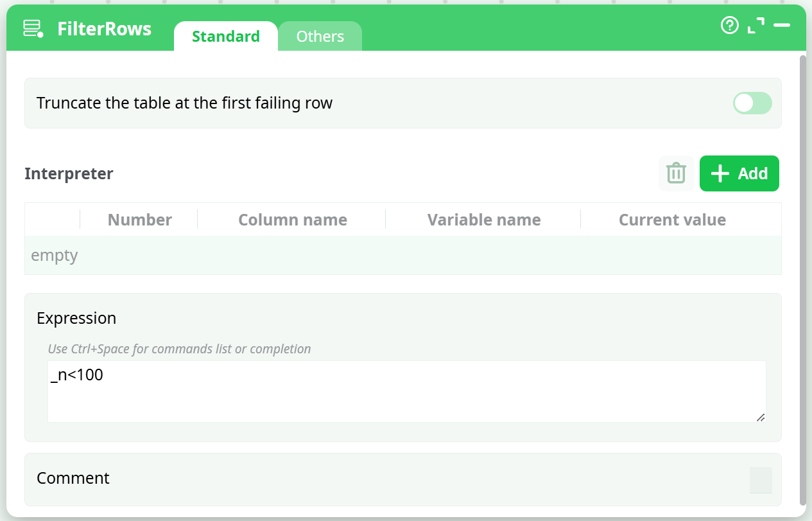This screenshot has width=812, height=521.
Task: Switch to the Standard tab
Action: pyautogui.click(x=225, y=37)
